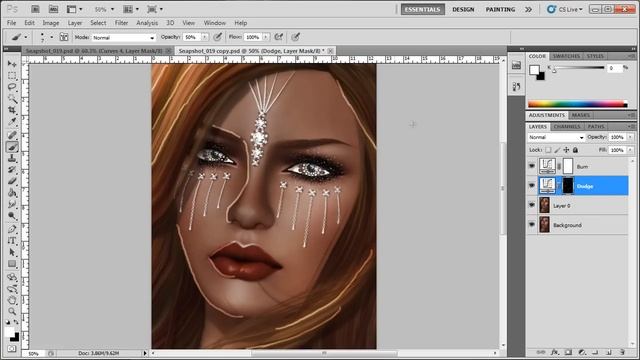The width and height of the screenshot is (640, 360).
Task: Switch to the Painting workspace
Action: (x=500, y=9)
